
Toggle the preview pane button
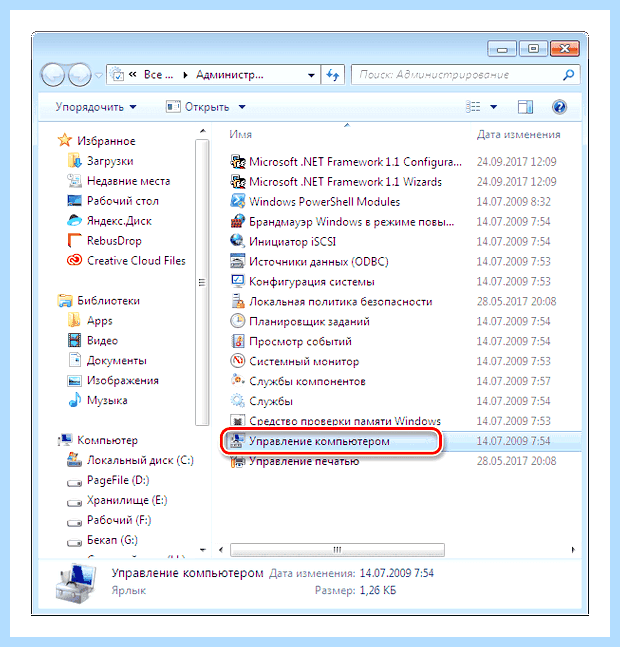click(x=525, y=107)
